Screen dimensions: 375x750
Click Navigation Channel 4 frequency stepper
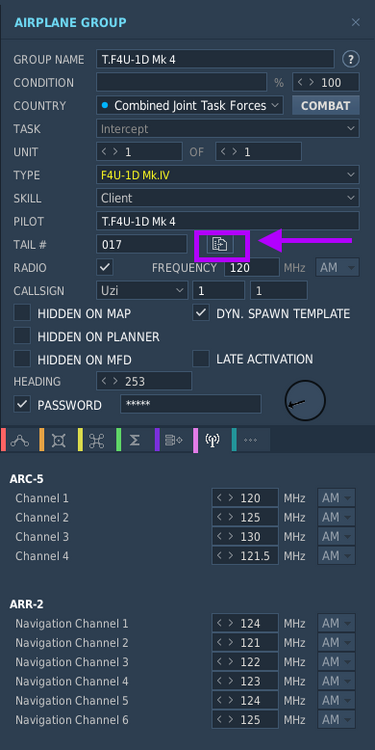[245, 681]
